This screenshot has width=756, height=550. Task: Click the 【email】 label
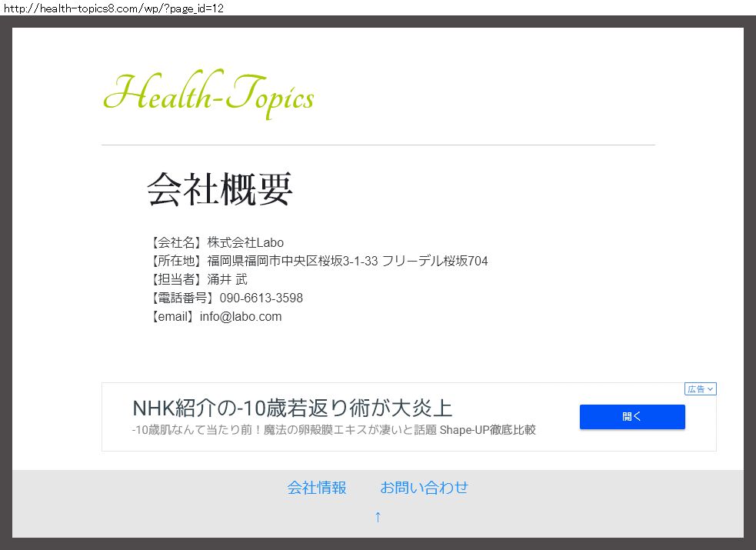click(x=172, y=316)
